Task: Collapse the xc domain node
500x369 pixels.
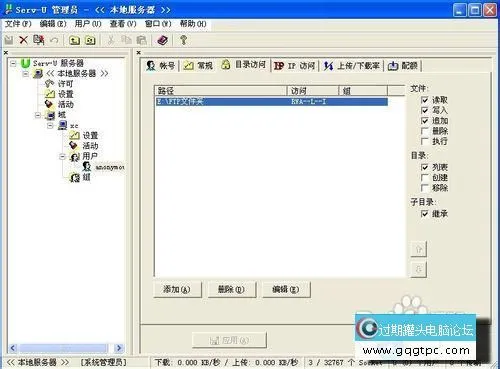Action: tap(50, 126)
